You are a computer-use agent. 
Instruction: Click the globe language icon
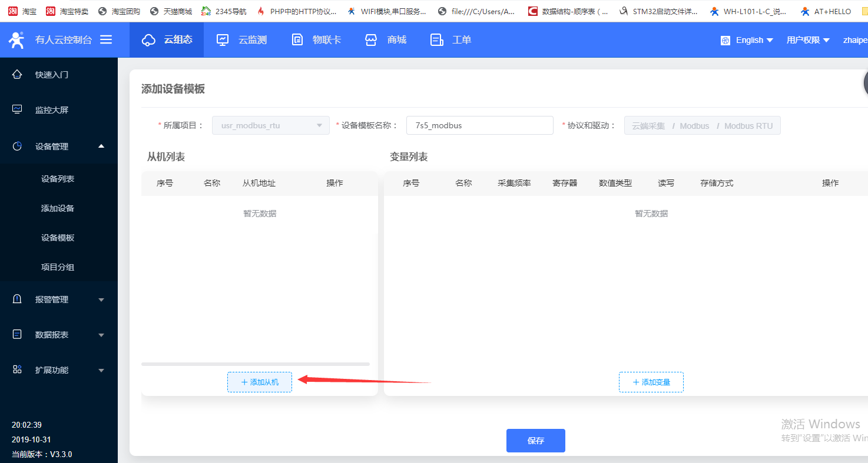(x=725, y=40)
